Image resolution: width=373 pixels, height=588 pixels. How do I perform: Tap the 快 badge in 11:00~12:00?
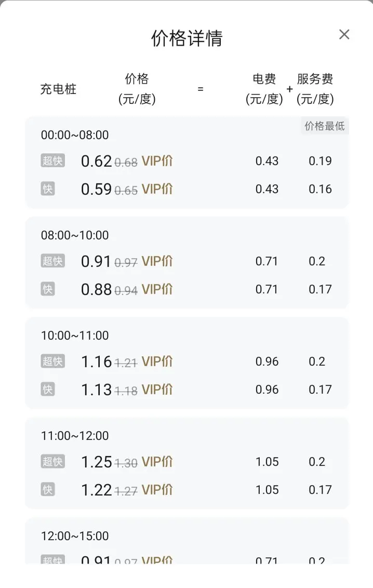[x=48, y=489]
